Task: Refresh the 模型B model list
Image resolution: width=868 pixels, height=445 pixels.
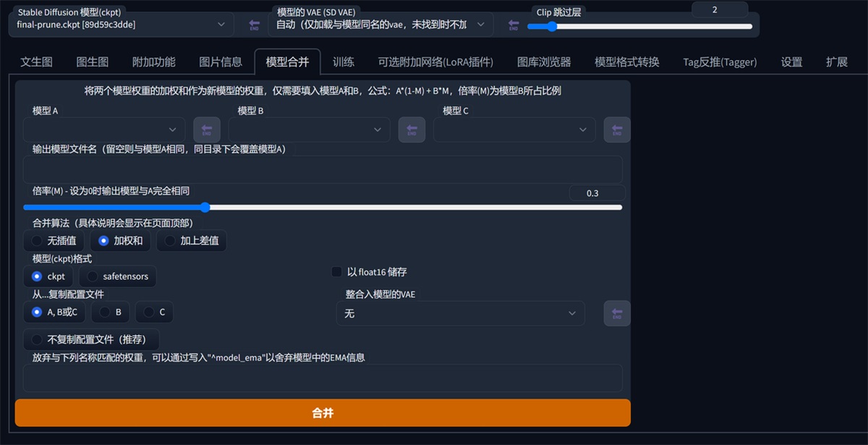Action: tap(412, 130)
